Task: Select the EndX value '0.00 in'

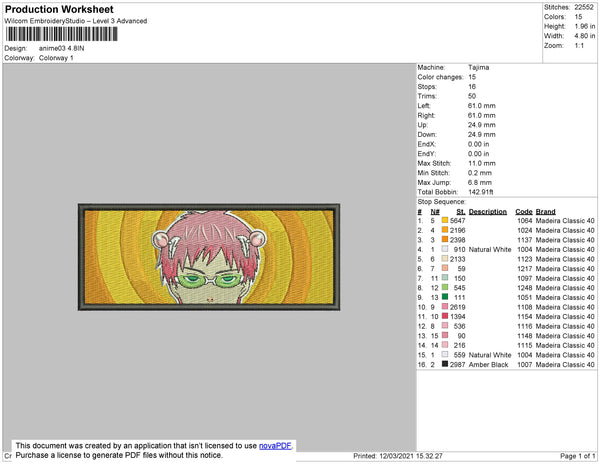Action: point(478,144)
